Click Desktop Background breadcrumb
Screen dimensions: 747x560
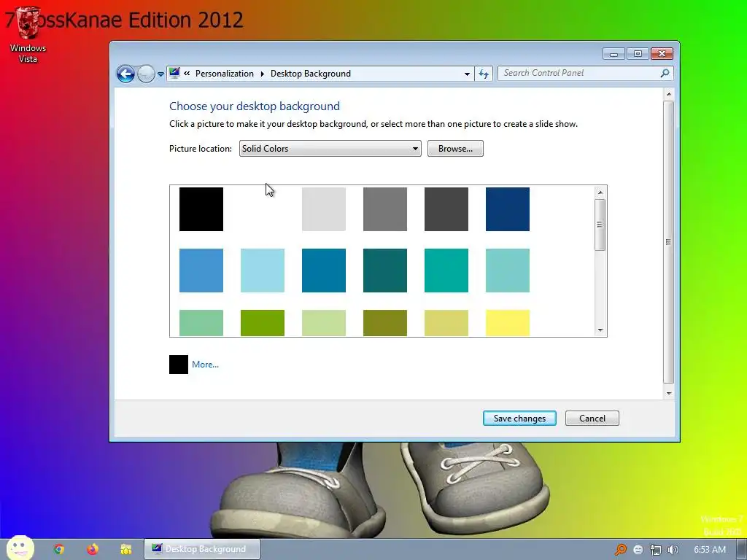click(311, 74)
